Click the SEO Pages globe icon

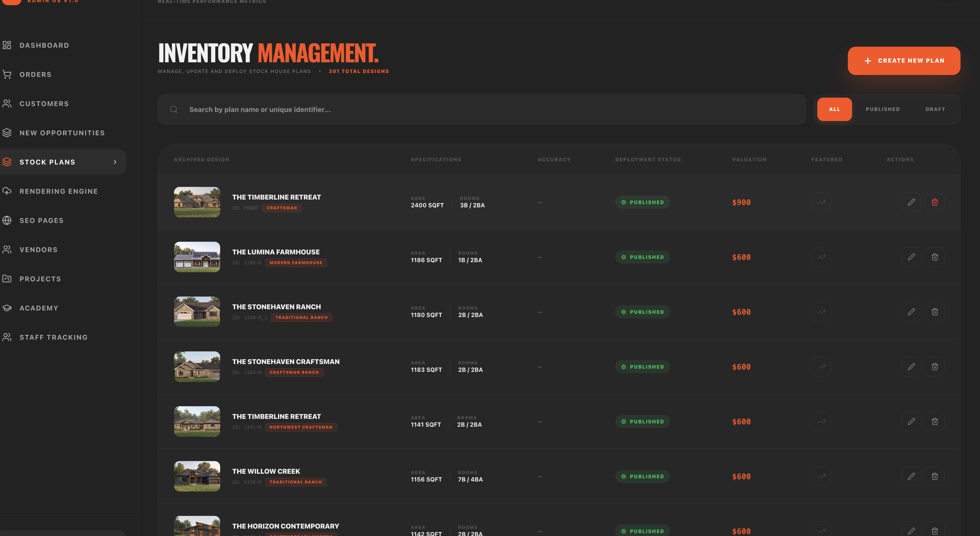click(x=7, y=221)
